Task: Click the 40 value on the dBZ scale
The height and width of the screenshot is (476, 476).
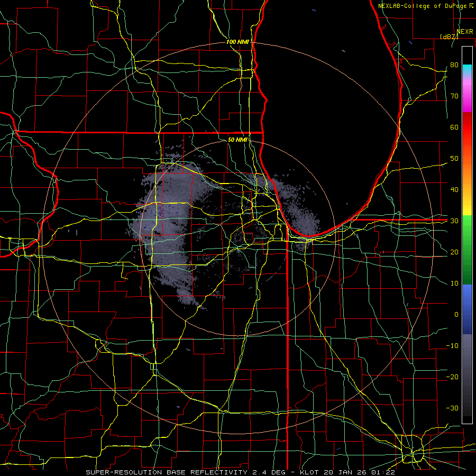Action: (454, 190)
